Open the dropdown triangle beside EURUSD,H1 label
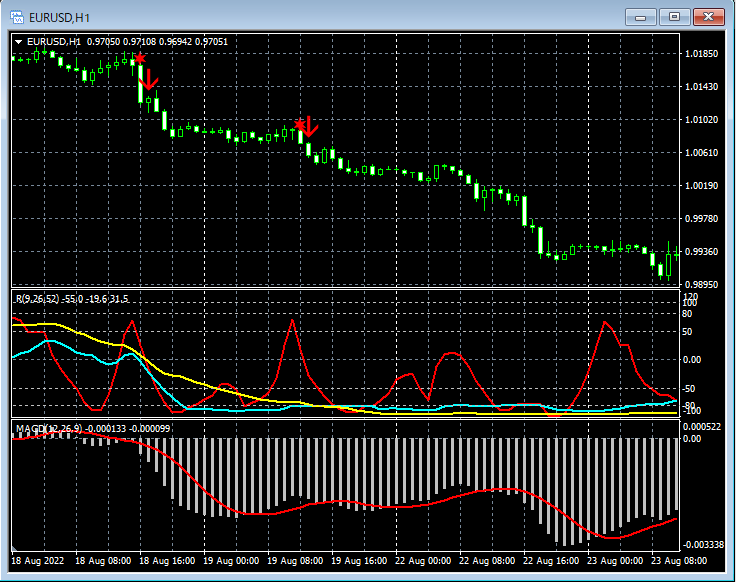Screen dimensions: 737x582 tap(19, 42)
